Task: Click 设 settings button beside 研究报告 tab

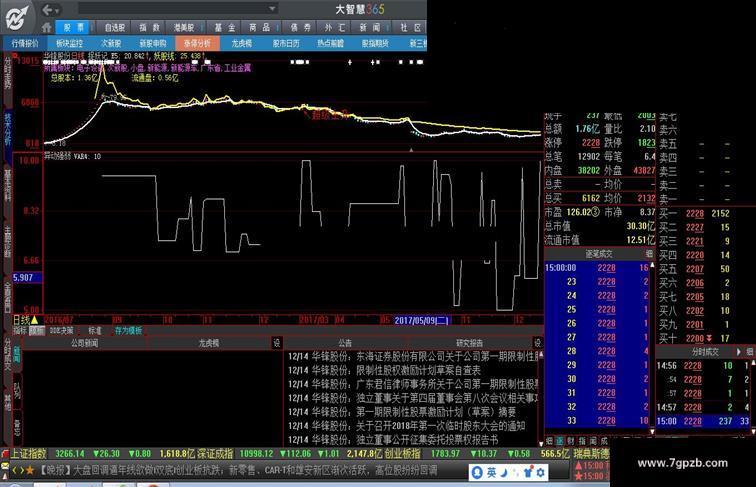Action: pyautogui.click(x=538, y=343)
